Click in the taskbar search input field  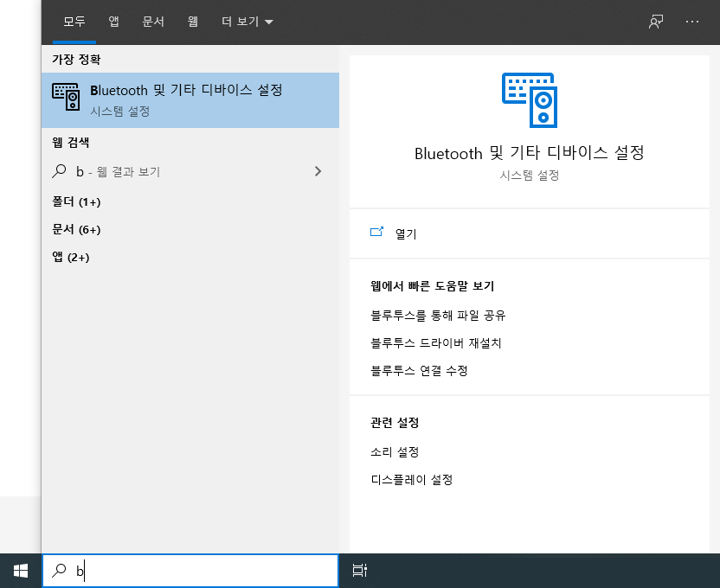pyautogui.click(x=190, y=571)
